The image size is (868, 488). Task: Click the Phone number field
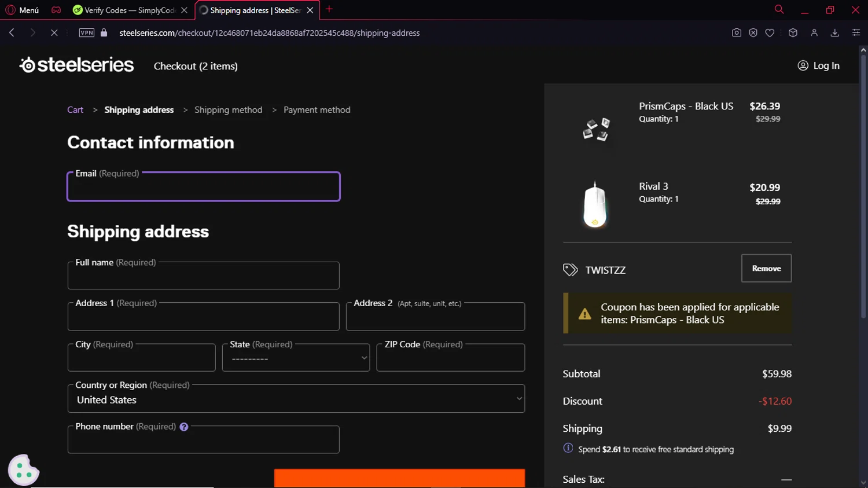tap(204, 440)
